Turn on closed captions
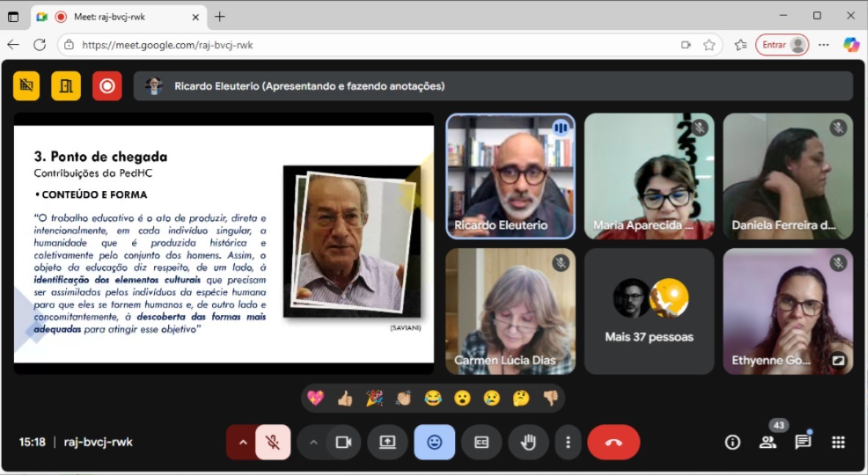 tap(481, 442)
